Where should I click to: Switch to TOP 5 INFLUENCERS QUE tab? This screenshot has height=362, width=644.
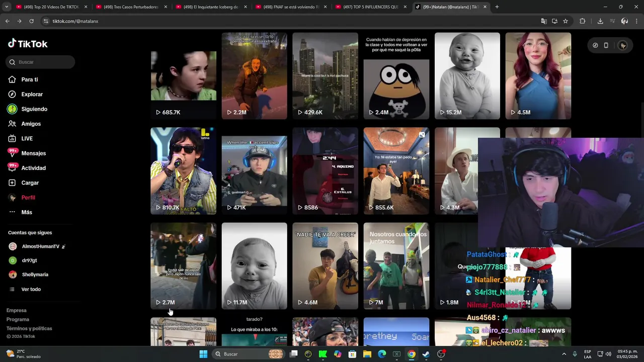[370, 7]
